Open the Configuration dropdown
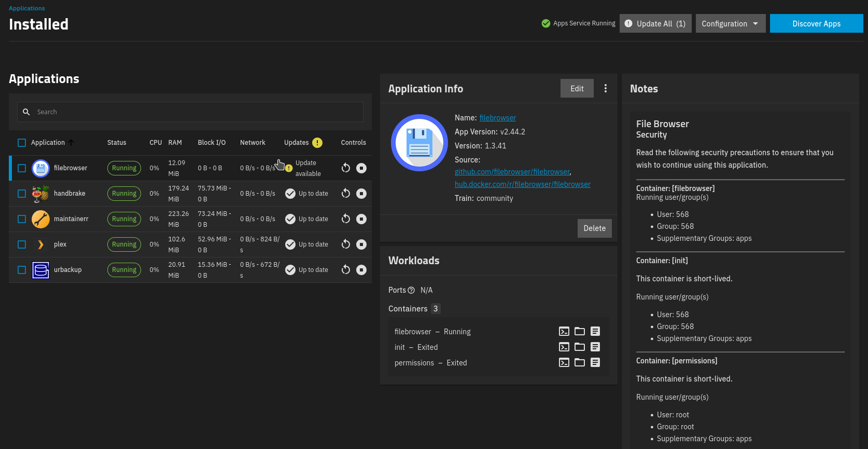Viewport: 868px width, 449px height. point(730,24)
